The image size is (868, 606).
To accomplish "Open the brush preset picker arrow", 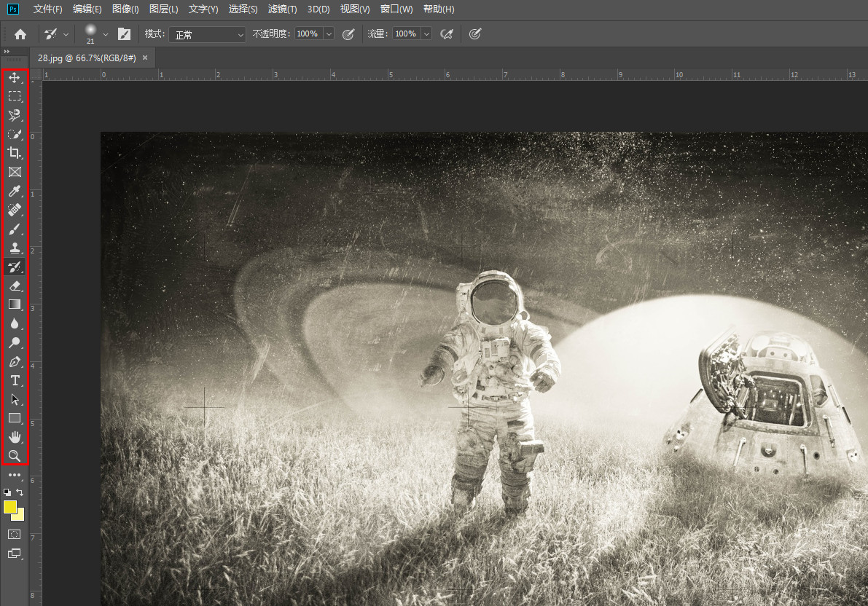I will pyautogui.click(x=106, y=34).
